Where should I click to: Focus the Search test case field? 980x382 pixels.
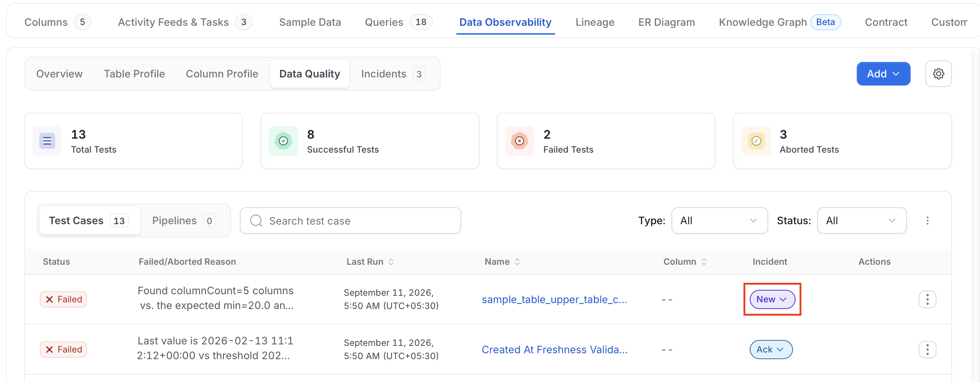coord(351,220)
